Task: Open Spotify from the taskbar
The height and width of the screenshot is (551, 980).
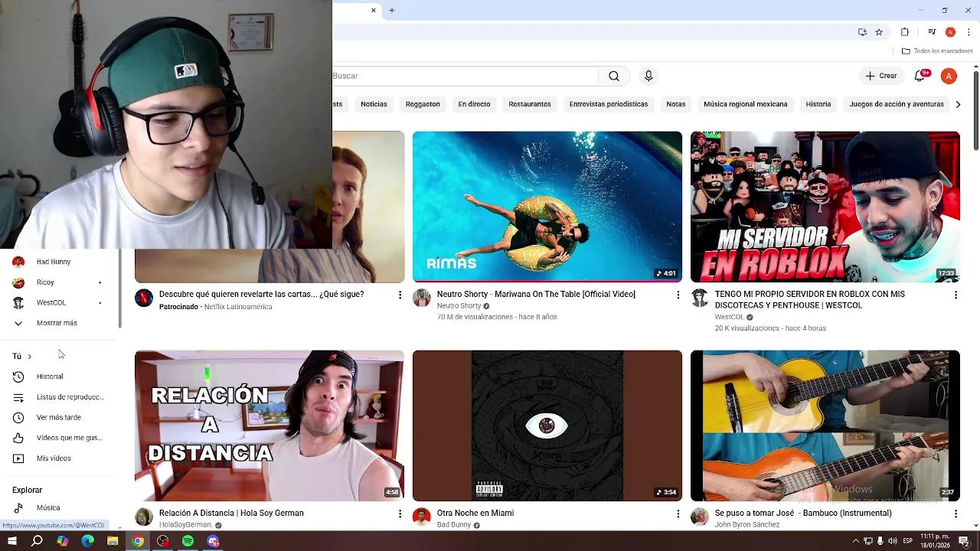Action: tap(188, 541)
